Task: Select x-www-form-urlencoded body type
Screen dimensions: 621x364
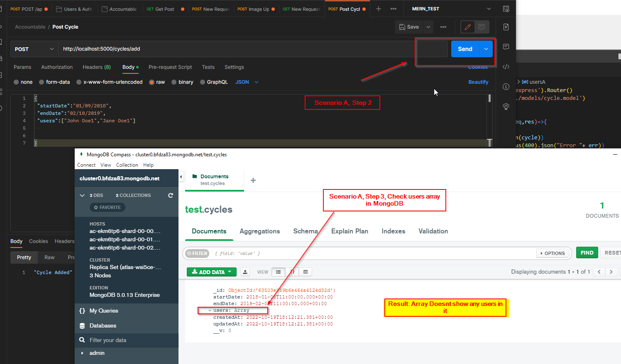Action: pos(79,82)
